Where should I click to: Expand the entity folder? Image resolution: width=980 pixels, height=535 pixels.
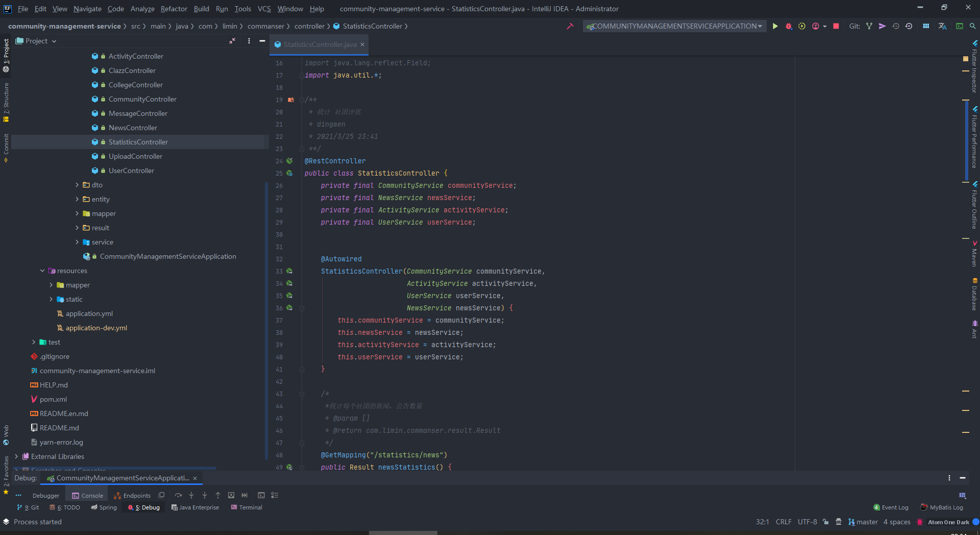click(77, 199)
